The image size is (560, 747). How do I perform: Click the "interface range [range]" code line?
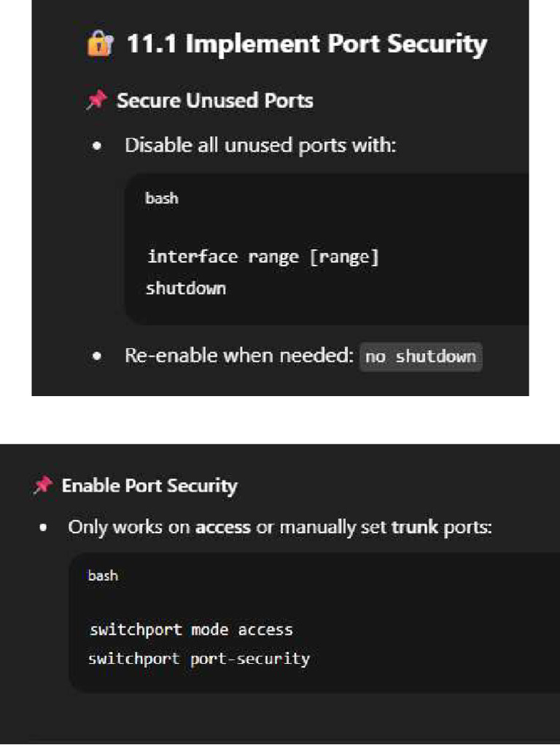263,257
